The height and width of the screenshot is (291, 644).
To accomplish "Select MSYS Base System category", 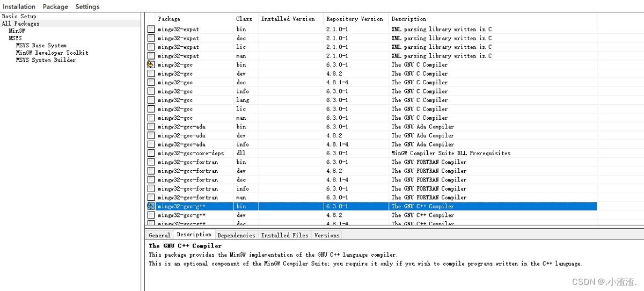I will point(41,46).
